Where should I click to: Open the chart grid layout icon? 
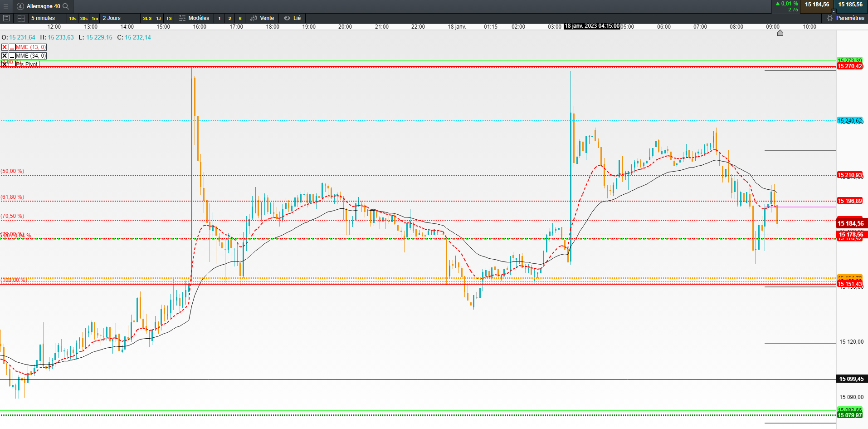21,18
